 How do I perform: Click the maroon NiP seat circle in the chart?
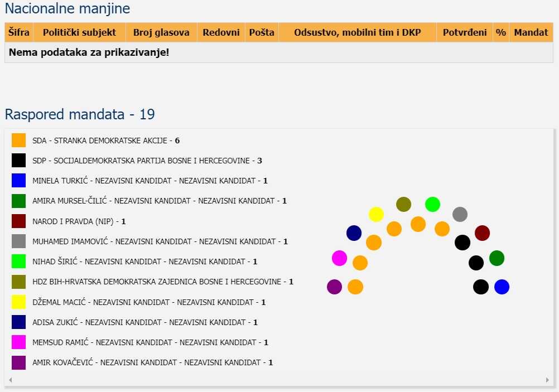coord(482,233)
